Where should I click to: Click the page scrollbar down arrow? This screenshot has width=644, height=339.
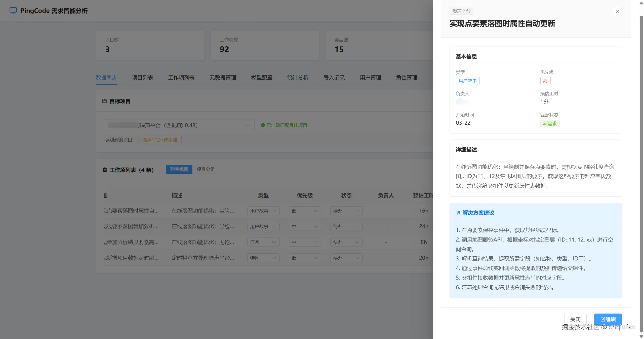[641, 336]
